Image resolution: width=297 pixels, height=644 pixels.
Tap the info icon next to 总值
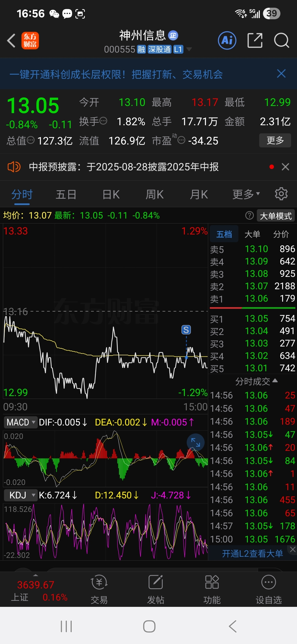pos(31,140)
